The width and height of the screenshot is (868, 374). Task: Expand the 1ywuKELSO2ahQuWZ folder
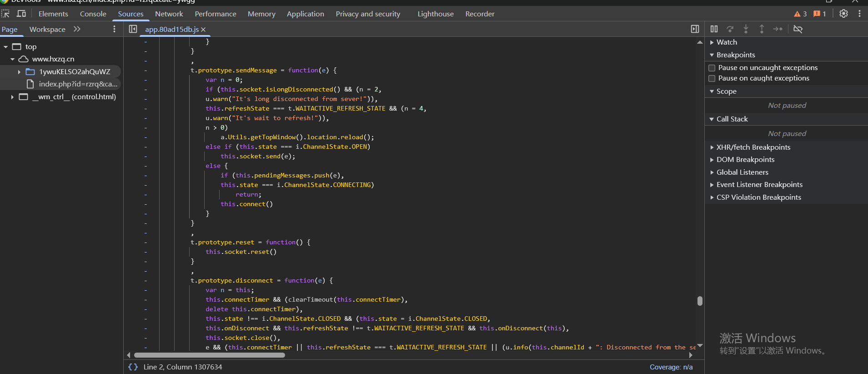(x=19, y=72)
